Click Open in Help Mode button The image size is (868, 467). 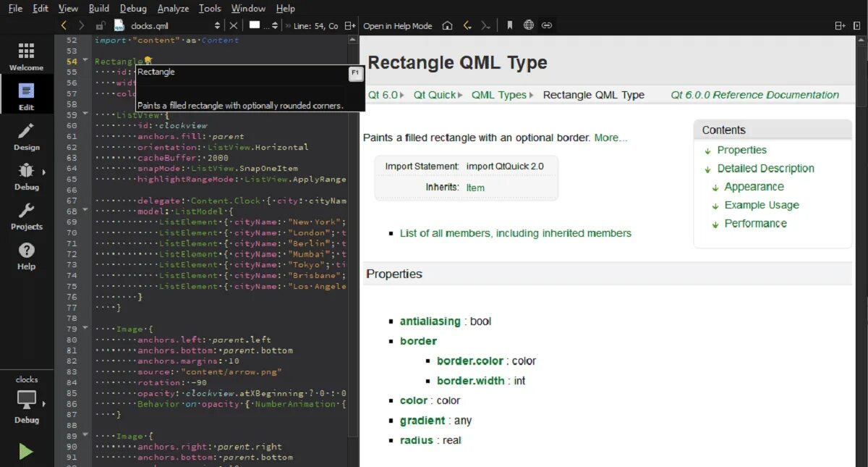(x=397, y=25)
